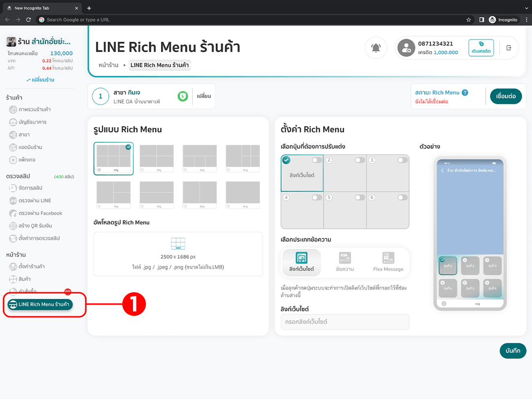Switch to the New Incognito Tab
This screenshot has width=532, height=399.
(42, 8)
